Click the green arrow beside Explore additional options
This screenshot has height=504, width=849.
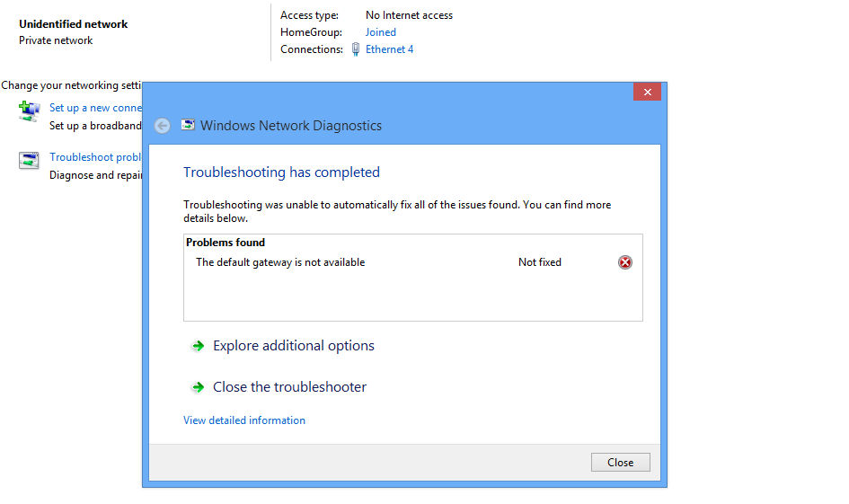tap(198, 346)
